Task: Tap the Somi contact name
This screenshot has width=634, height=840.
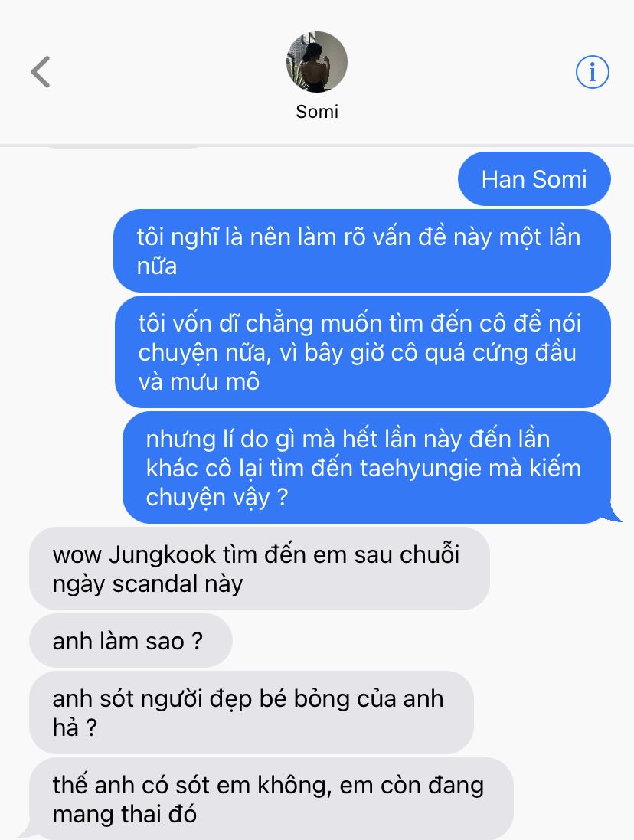Action: pos(317,112)
